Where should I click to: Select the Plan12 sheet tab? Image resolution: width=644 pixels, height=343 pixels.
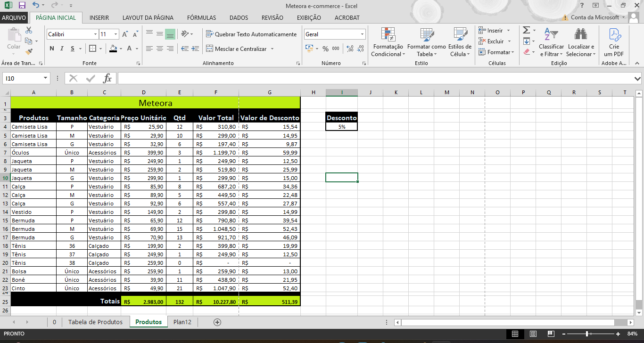(182, 322)
